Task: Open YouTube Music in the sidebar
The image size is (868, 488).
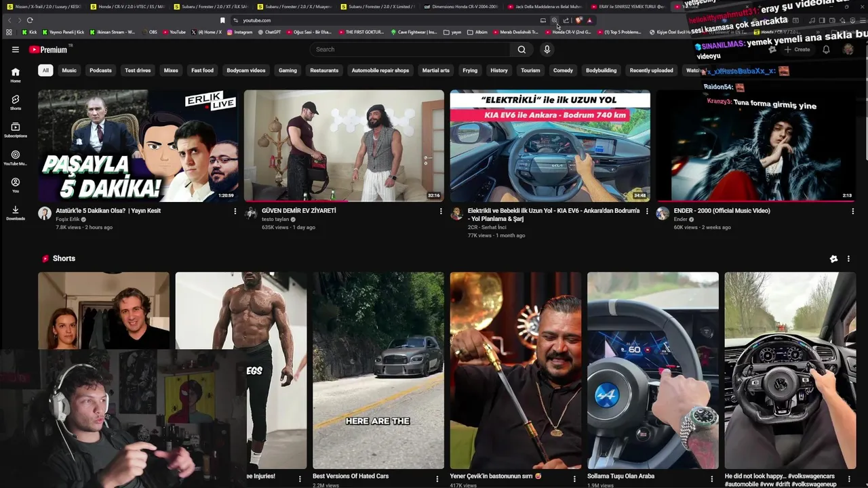Action: click(x=16, y=158)
